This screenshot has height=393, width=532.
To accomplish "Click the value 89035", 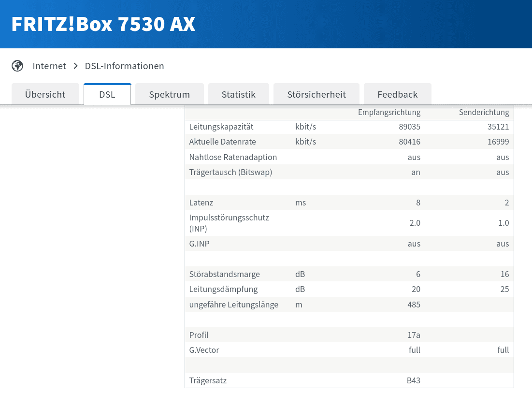I will pyautogui.click(x=410, y=127).
